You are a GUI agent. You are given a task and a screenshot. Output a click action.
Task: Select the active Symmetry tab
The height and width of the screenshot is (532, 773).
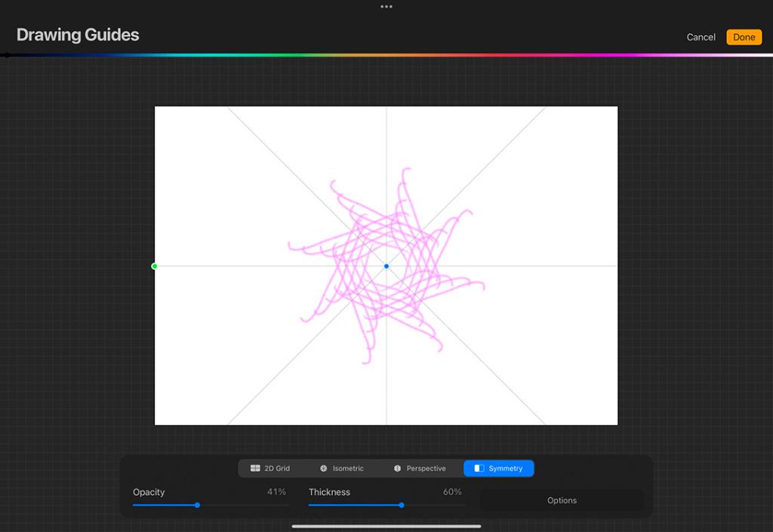coord(499,468)
